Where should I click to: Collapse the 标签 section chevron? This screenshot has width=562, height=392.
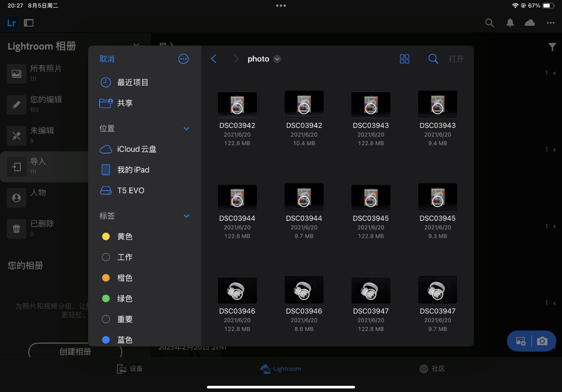pyautogui.click(x=186, y=216)
